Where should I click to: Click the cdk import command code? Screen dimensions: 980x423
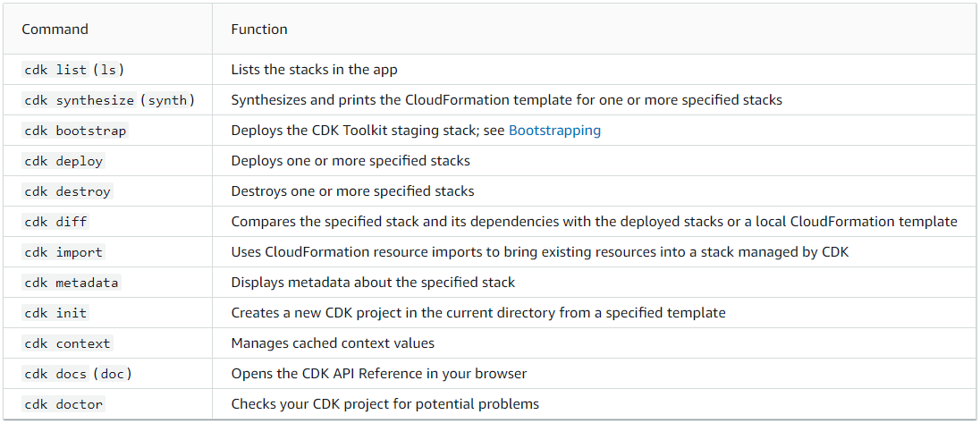click(63, 252)
